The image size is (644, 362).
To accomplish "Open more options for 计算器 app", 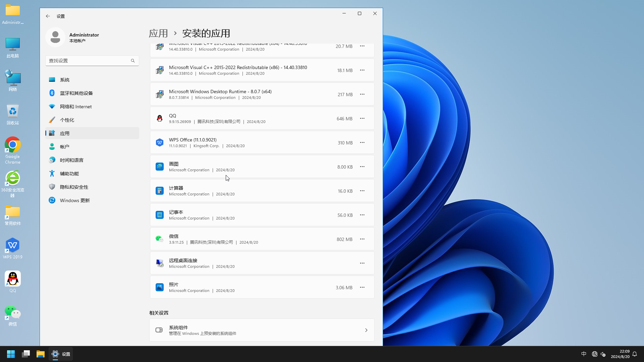I will (x=362, y=191).
